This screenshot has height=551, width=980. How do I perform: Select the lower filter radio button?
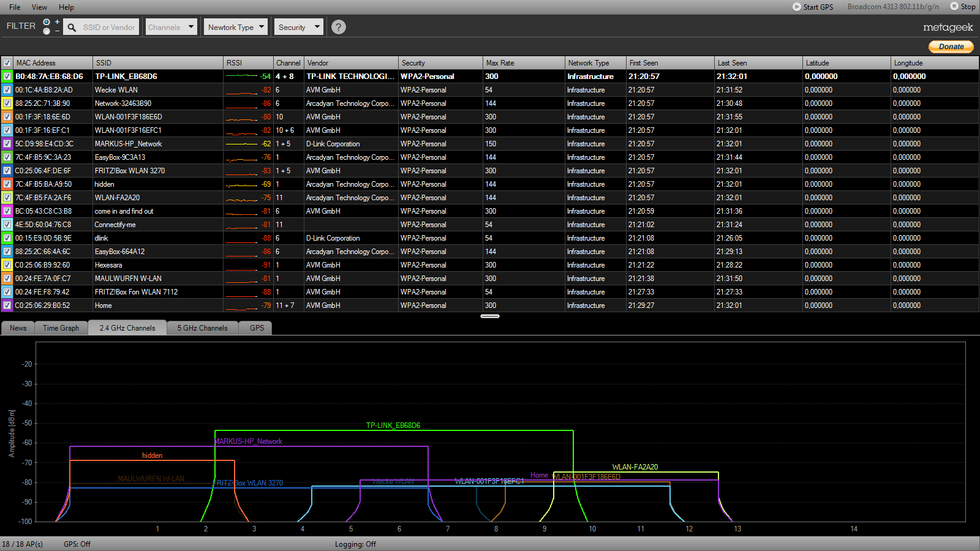coord(47,31)
